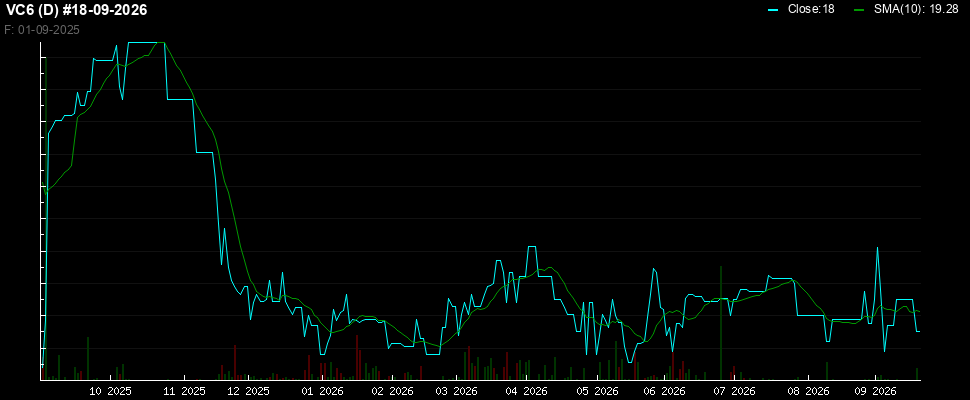Select the 10 2025 axis label
970x400 pixels.
pos(111,391)
